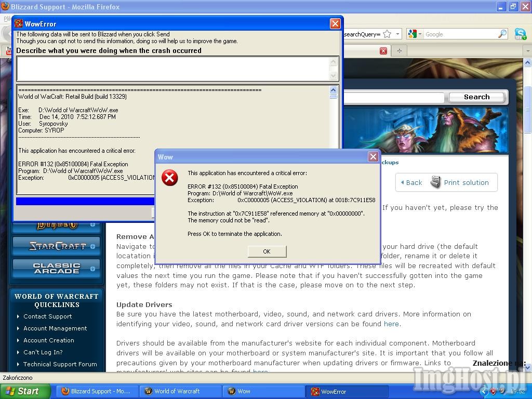Viewport: 532px width, 399px height.
Task: Go back using the Back link
Action: [x=411, y=182]
